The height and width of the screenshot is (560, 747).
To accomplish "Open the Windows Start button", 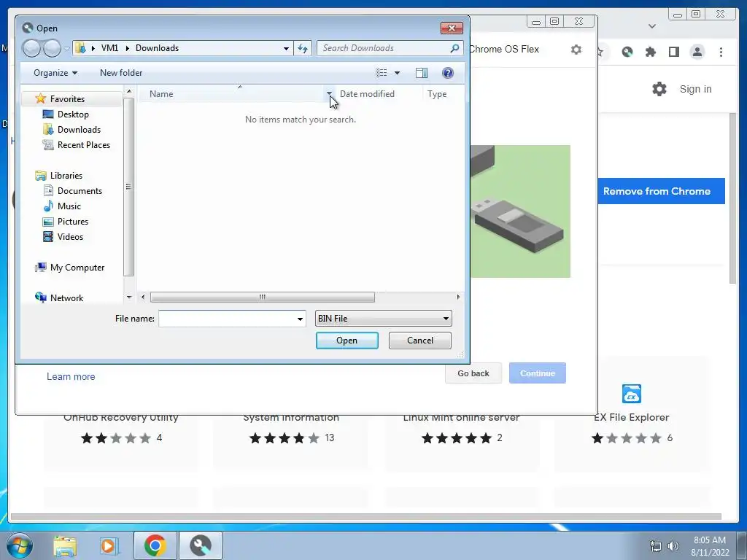I will [20, 545].
